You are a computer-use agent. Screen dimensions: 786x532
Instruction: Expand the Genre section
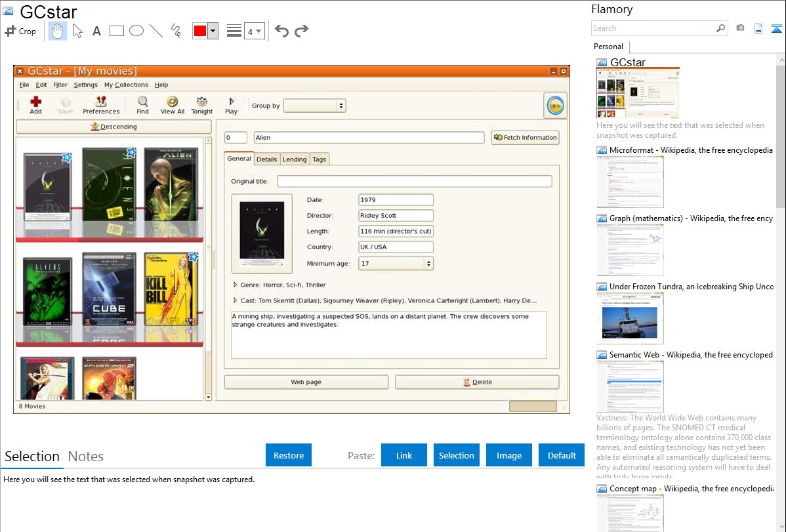point(235,285)
